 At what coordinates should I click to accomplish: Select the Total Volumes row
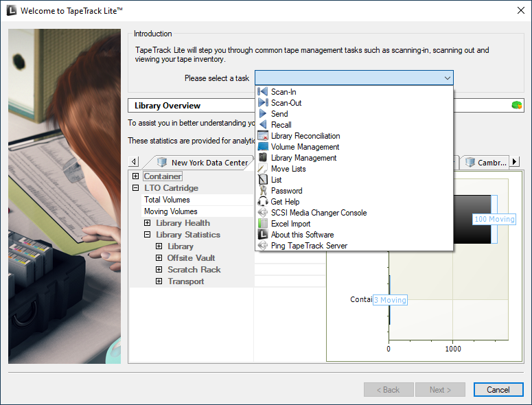tap(198, 200)
